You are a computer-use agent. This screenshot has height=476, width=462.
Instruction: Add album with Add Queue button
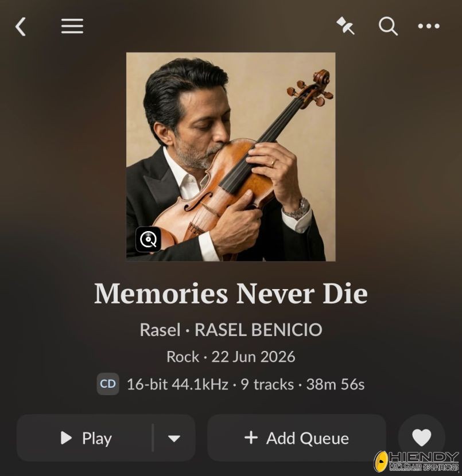[x=297, y=438]
